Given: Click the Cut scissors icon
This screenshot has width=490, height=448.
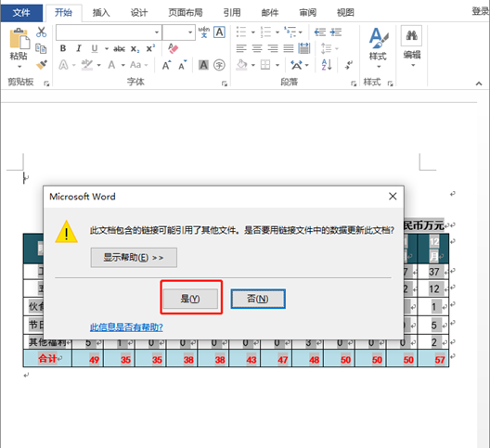Looking at the screenshot, I should (41, 32).
